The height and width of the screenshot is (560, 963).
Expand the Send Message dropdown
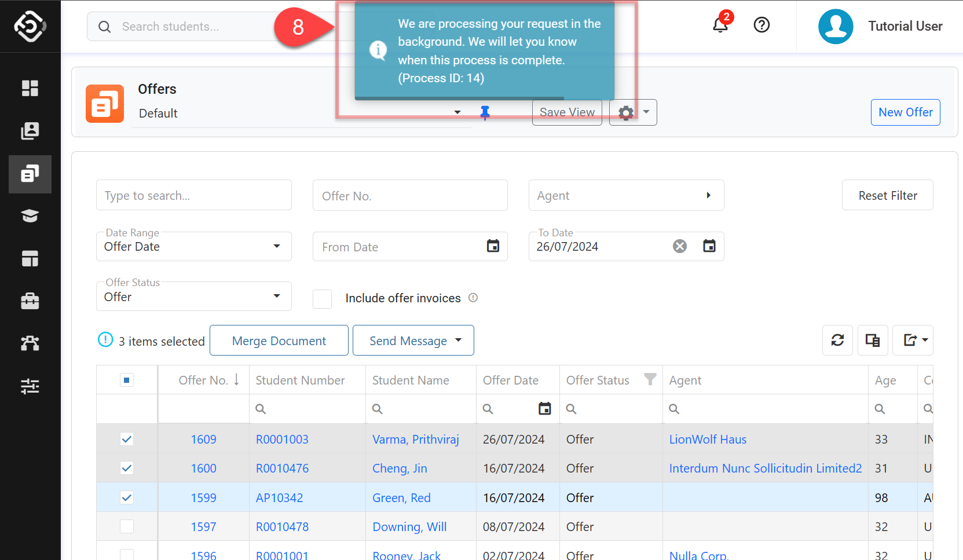point(459,341)
